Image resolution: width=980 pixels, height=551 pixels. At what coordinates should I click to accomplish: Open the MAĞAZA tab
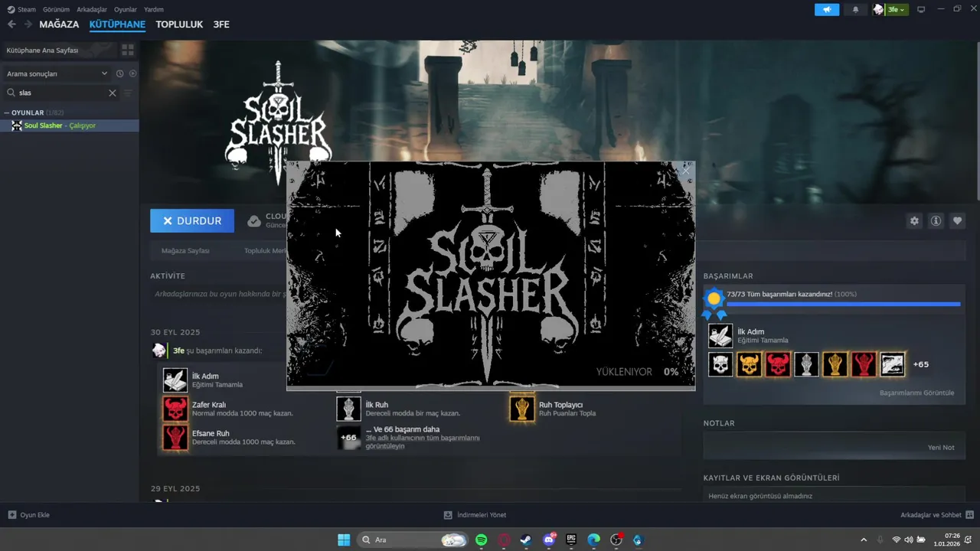tap(59, 24)
